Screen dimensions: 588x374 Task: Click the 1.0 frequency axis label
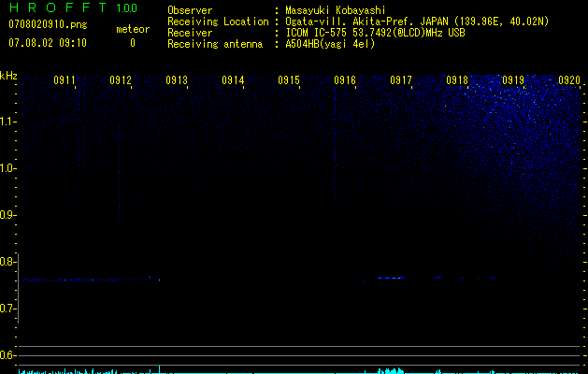pos(7,168)
